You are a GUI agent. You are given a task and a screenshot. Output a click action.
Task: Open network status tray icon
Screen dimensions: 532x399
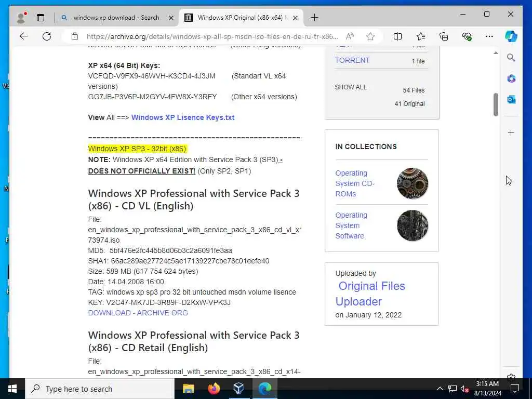click(x=453, y=389)
